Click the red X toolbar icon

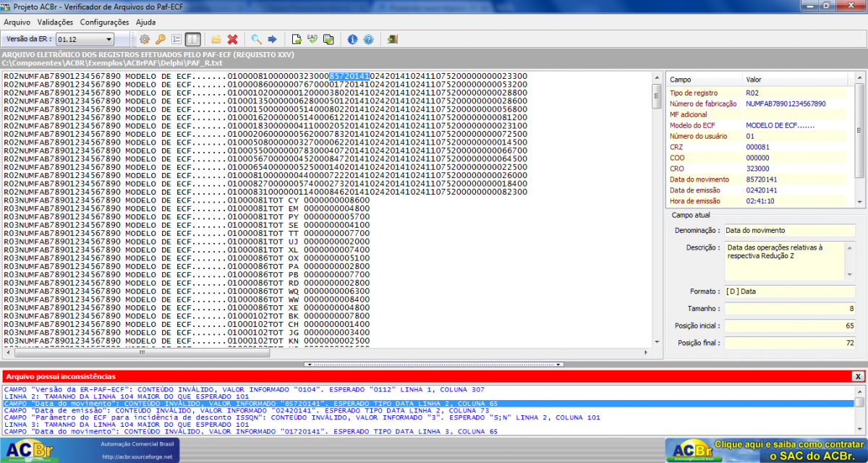click(x=232, y=39)
